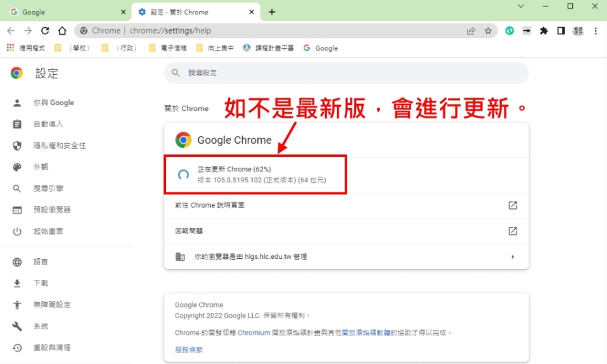Open the (行政) bookmarks folder
The height and width of the screenshot is (364, 607).
[x=120, y=48]
